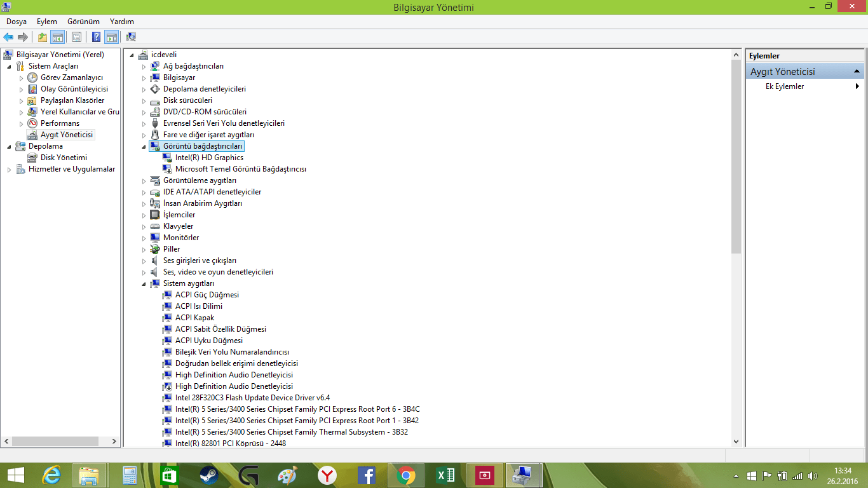The image size is (868, 488).
Task: Expand IDE ATA/ATAPI denetleyiciler
Action: tap(144, 193)
